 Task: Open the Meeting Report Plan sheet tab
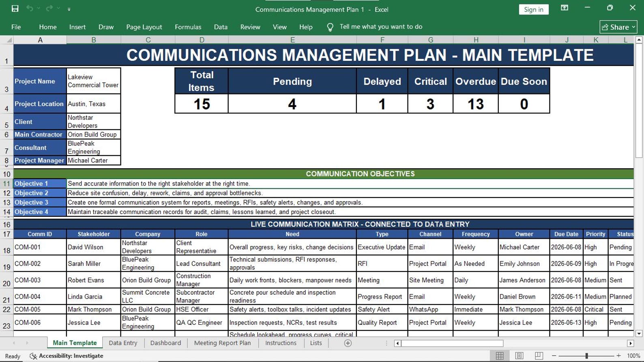tap(222, 343)
